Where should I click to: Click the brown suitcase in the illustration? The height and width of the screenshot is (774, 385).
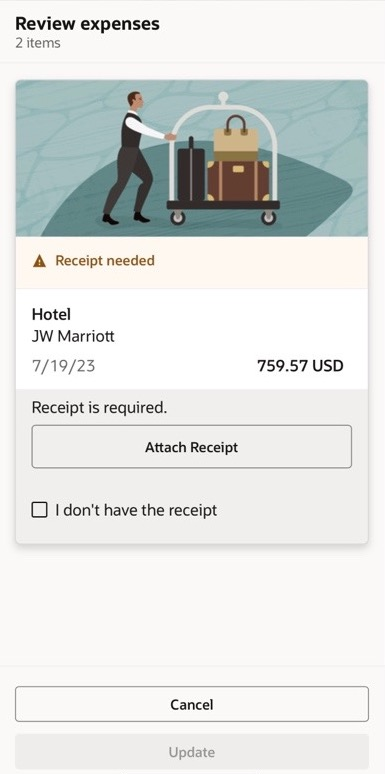238,181
